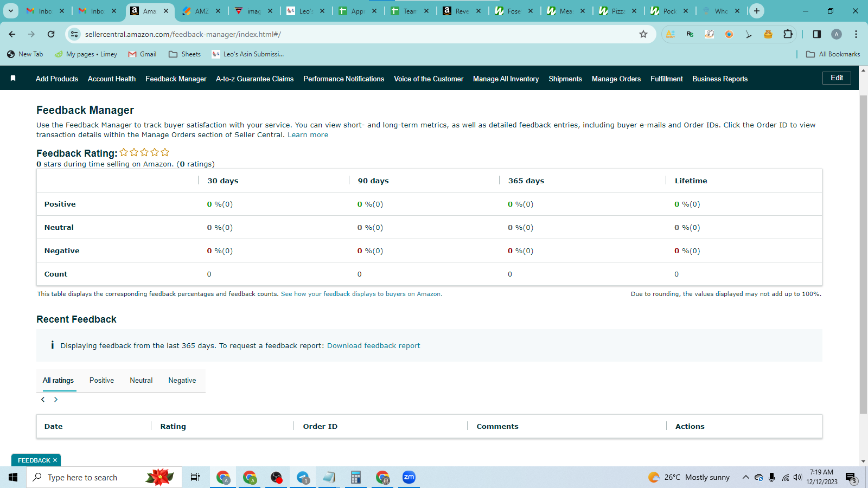Screen dimensions: 868x488
Task: Open Voice of the Customer
Action: [x=429, y=79]
